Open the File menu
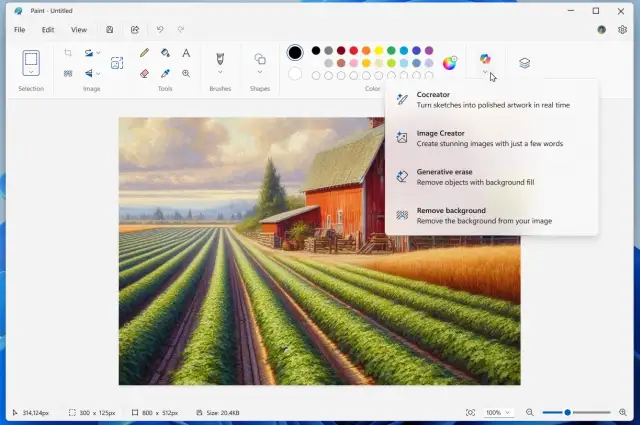640x425 pixels. [x=19, y=30]
